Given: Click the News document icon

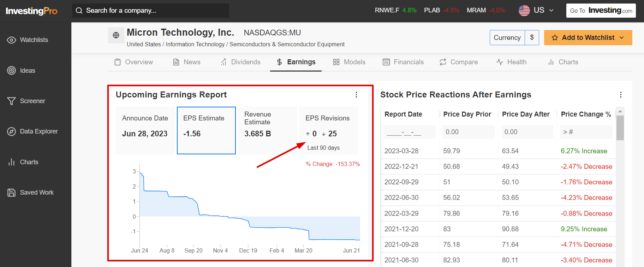Looking at the screenshot, I should pyautogui.click(x=176, y=62).
